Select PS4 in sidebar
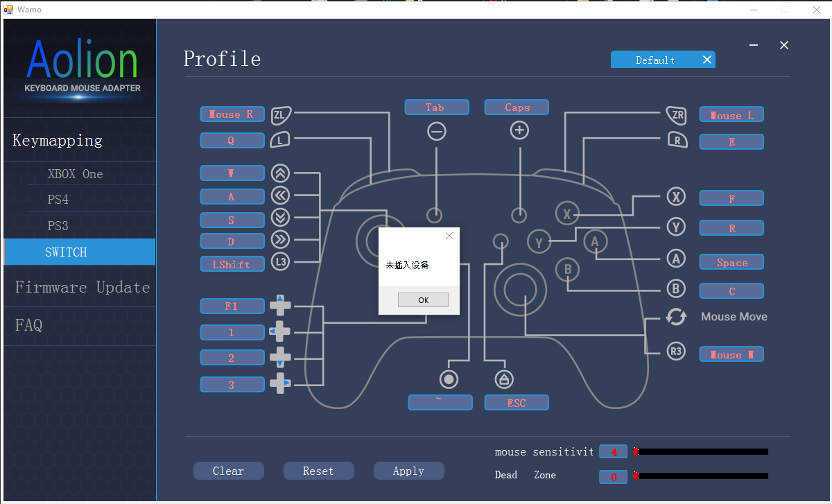Screen dimensions: 832x504 coord(58,200)
